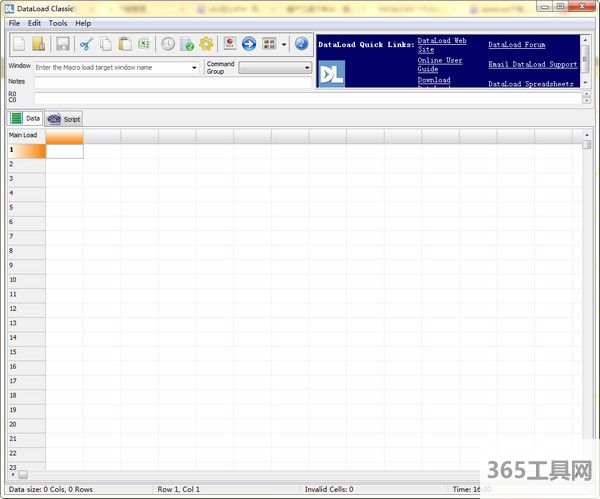Switch to the Script tab

[65, 118]
